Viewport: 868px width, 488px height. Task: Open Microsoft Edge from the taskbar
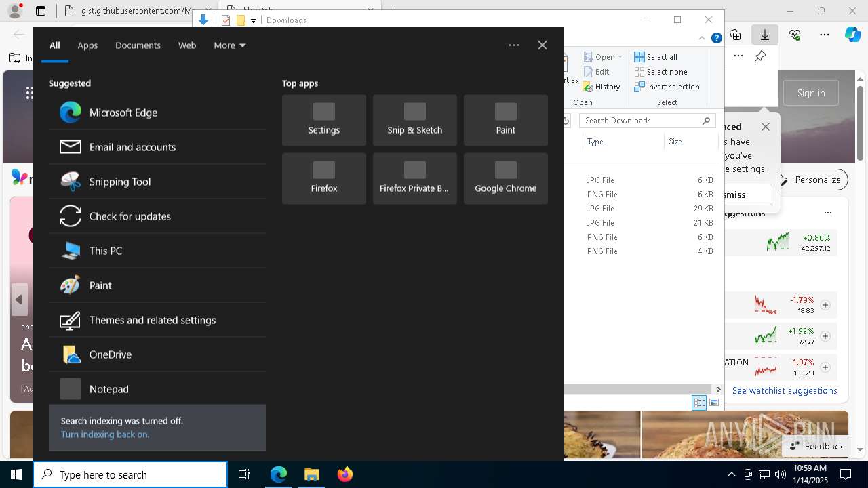279,474
